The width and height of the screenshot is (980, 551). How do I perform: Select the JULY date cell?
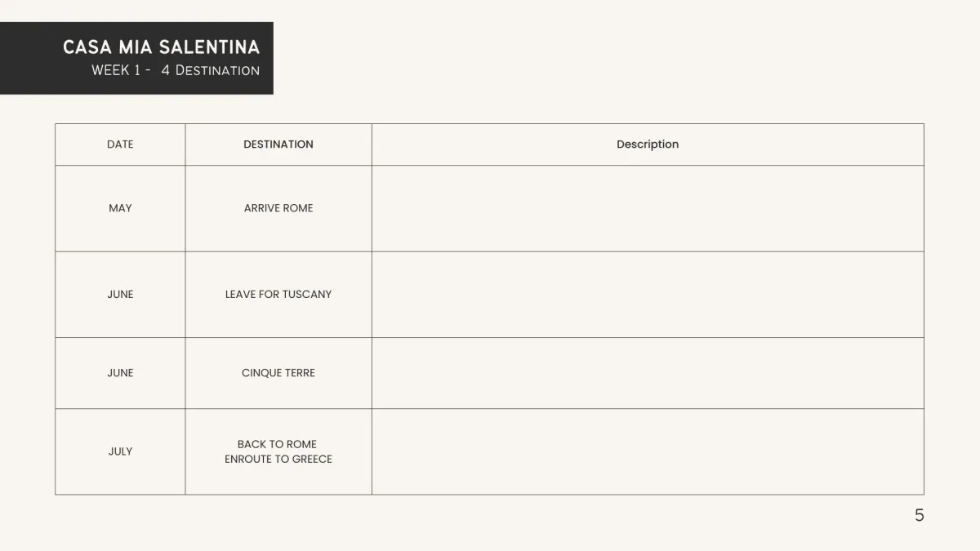pos(120,451)
